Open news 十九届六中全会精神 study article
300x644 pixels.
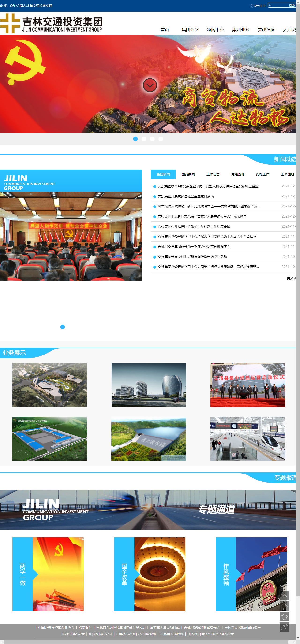(x=207, y=237)
